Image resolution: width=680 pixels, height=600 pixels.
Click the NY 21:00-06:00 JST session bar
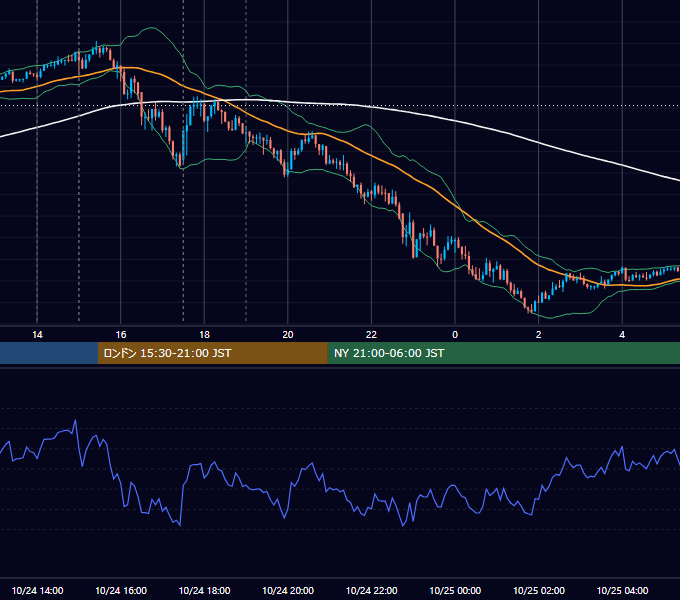(503, 353)
